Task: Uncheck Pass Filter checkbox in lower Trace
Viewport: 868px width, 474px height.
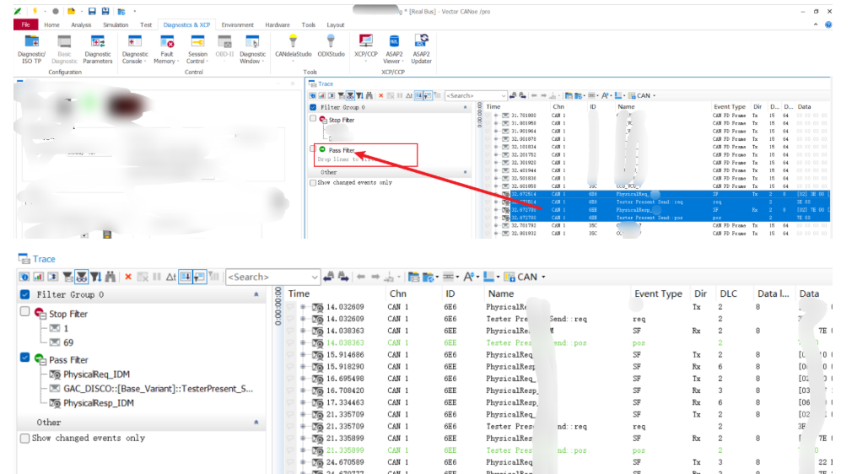Action: click(x=25, y=357)
